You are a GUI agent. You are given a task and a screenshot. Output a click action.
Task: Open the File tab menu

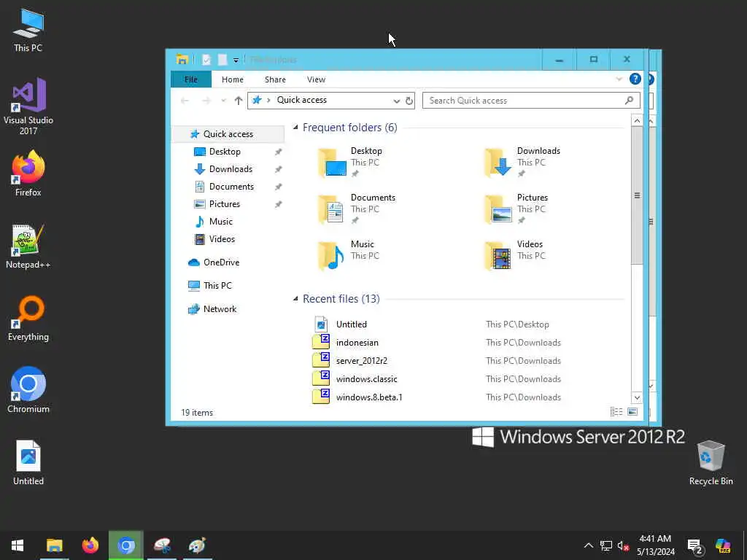(191, 79)
